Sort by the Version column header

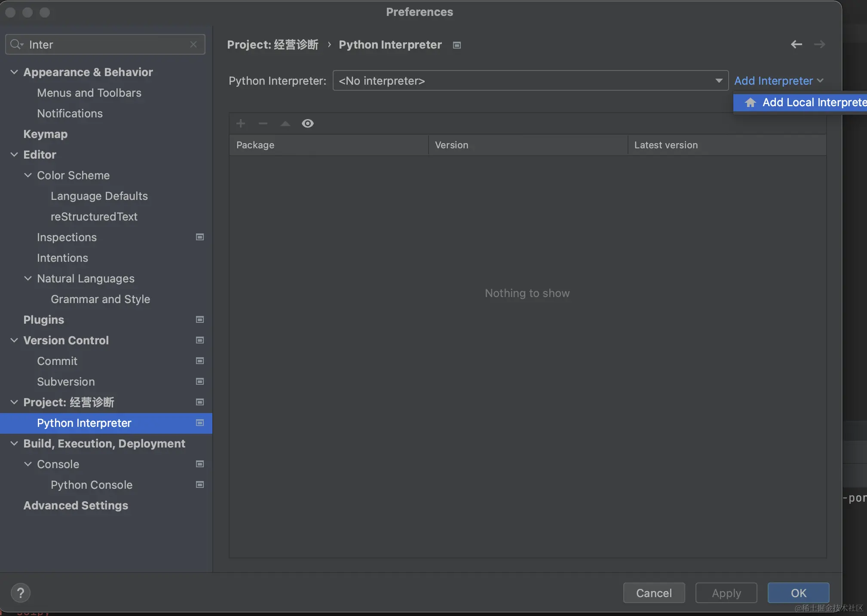[528, 145]
